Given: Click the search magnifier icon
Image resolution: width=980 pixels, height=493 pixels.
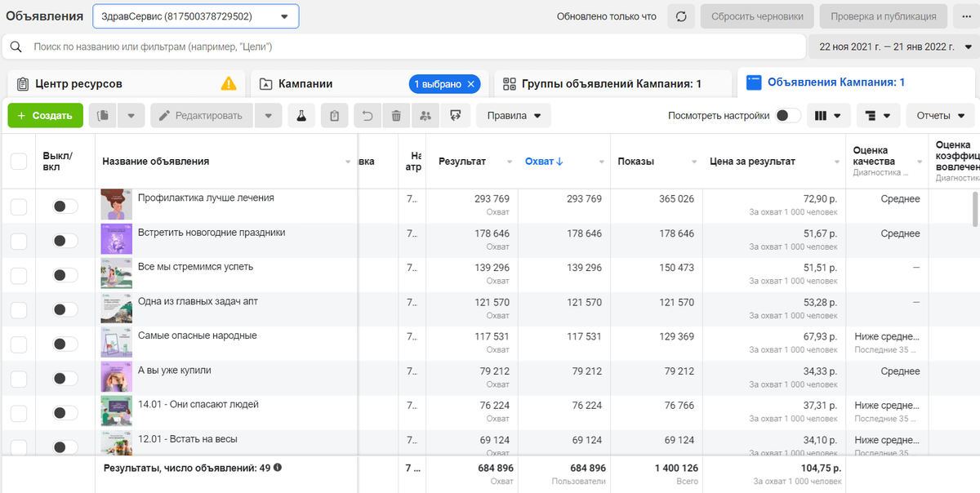Looking at the screenshot, I should coord(16,47).
